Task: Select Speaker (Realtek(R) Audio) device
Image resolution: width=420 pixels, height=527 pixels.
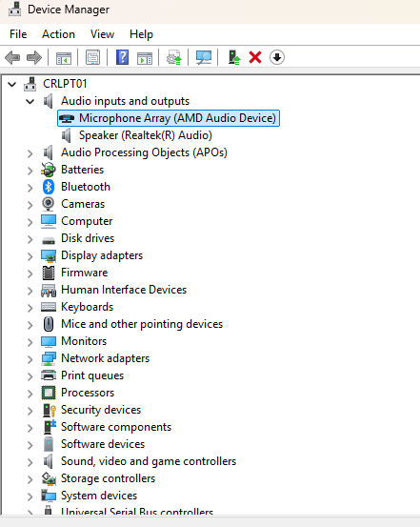Action: [x=146, y=135]
